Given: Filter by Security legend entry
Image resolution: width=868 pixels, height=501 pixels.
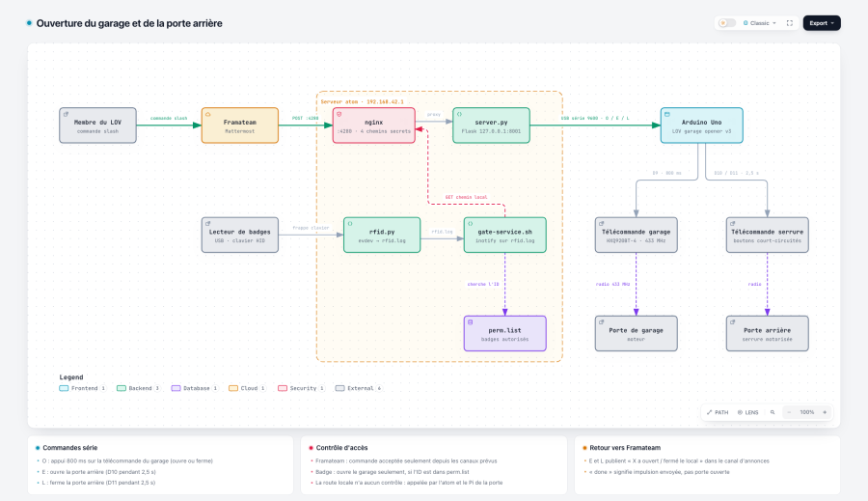Looking at the screenshot, I should [302, 388].
